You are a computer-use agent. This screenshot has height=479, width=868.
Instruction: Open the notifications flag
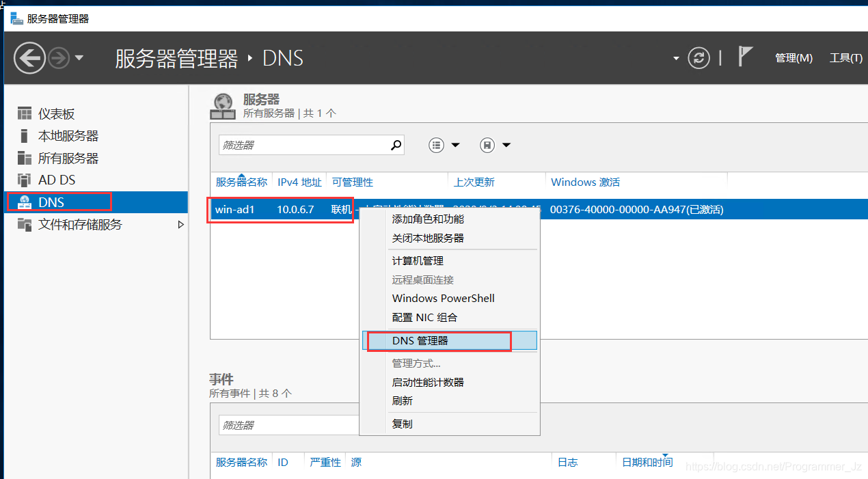click(x=745, y=57)
